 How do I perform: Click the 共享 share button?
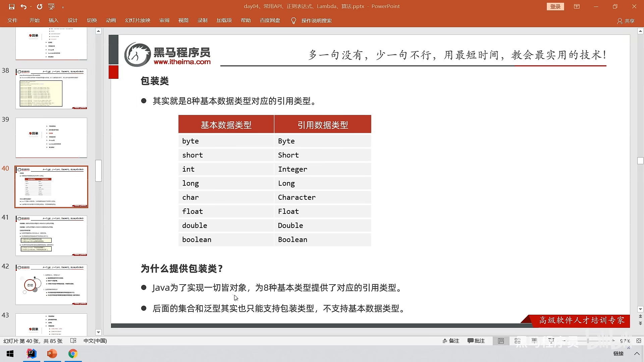(x=626, y=21)
